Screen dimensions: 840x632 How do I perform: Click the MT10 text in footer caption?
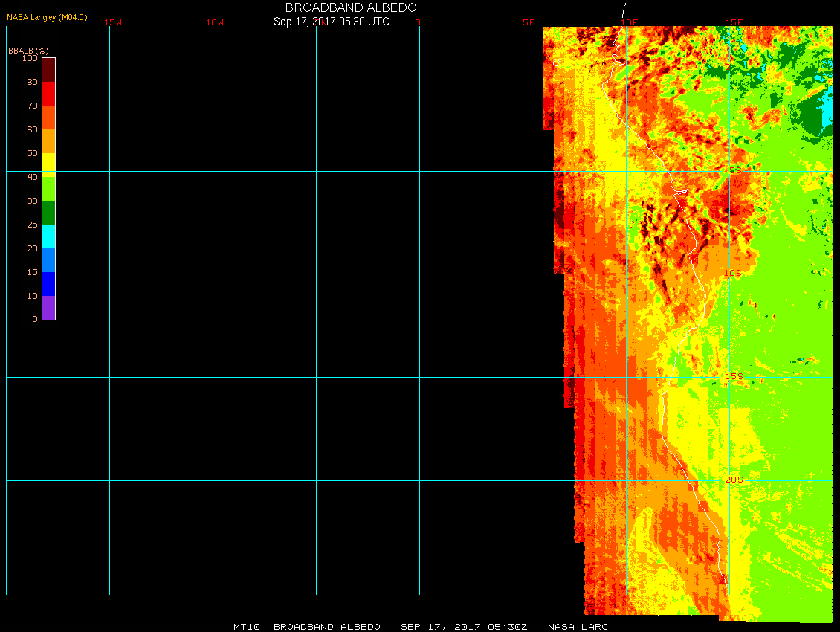pyautogui.click(x=246, y=627)
